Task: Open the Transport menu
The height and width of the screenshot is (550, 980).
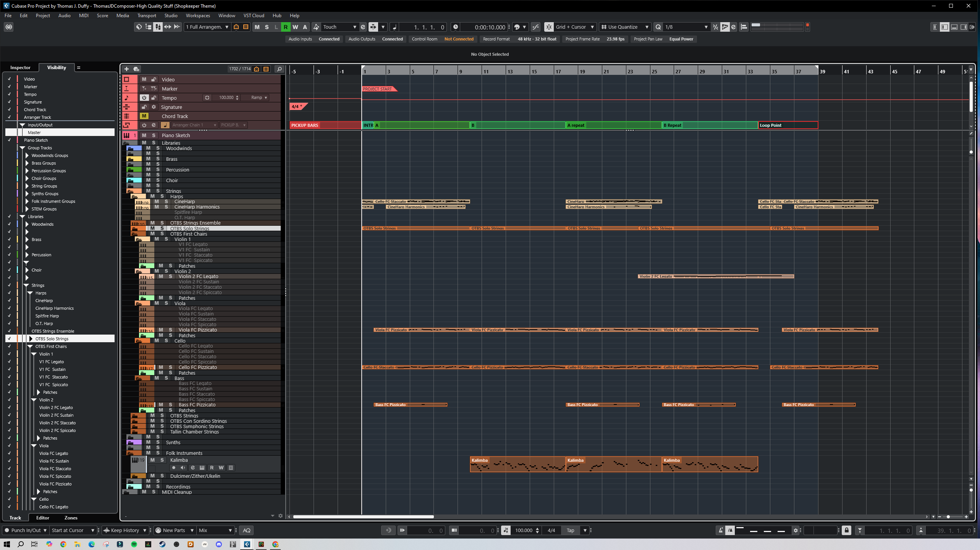Action: (147, 16)
